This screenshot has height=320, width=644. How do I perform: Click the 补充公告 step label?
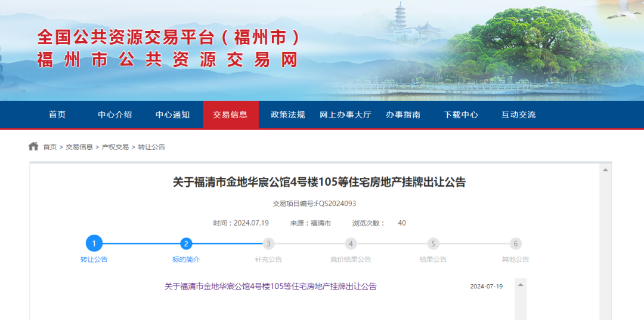pos(268,260)
